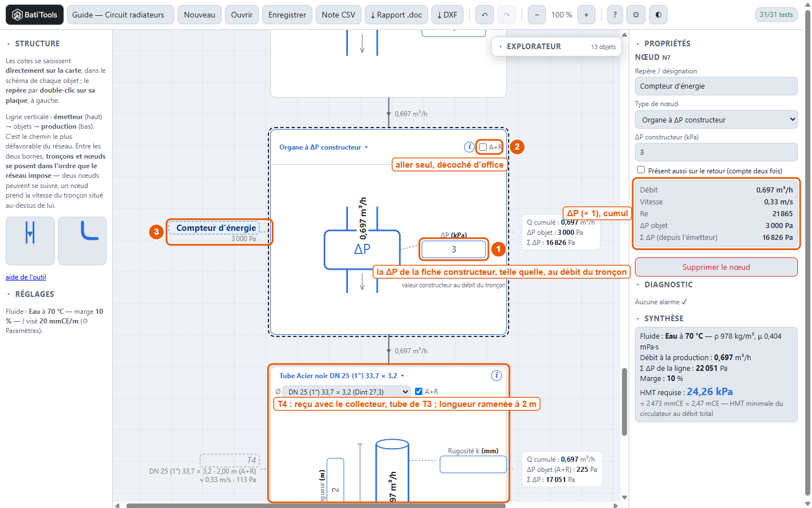Open the help question mark button
812x508 pixels.
[x=615, y=15]
